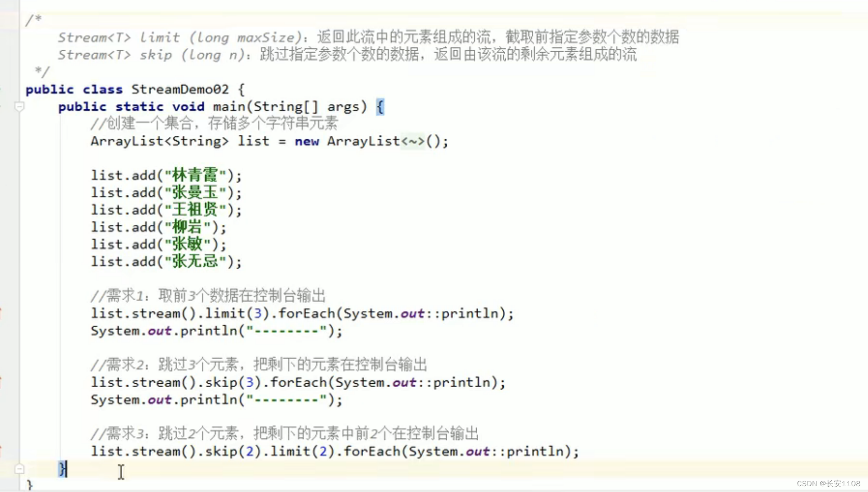The image size is (868, 492).
Task: Click the string "林青霞" in list.add
Action: pyautogui.click(x=195, y=175)
